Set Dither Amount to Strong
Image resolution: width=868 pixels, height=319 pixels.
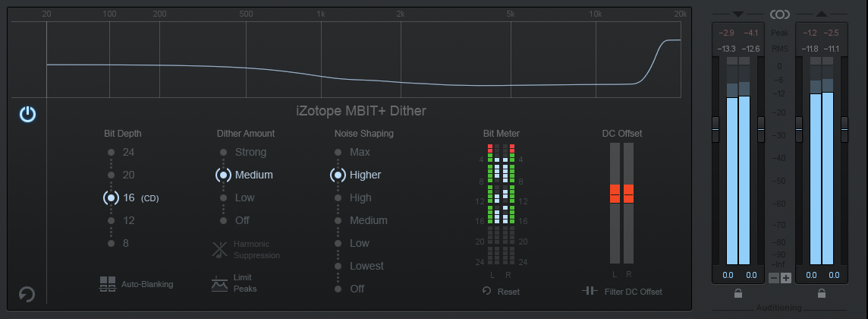(223, 152)
